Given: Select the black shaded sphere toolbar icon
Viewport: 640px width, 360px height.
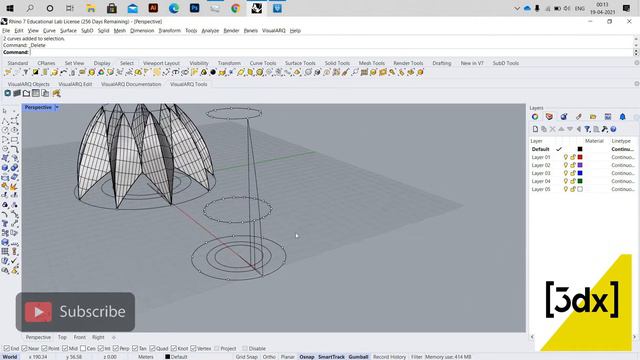Looking at the screenshot, I should coord(213,72).
